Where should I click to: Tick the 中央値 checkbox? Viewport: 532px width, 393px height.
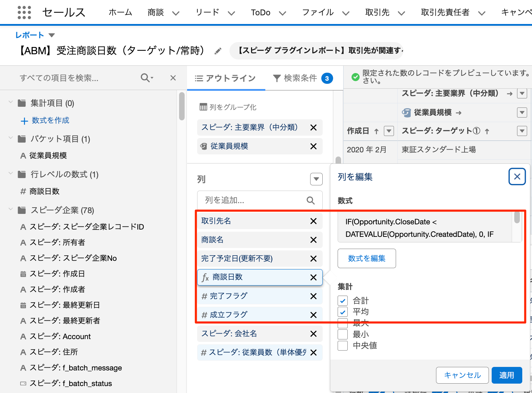343,346
